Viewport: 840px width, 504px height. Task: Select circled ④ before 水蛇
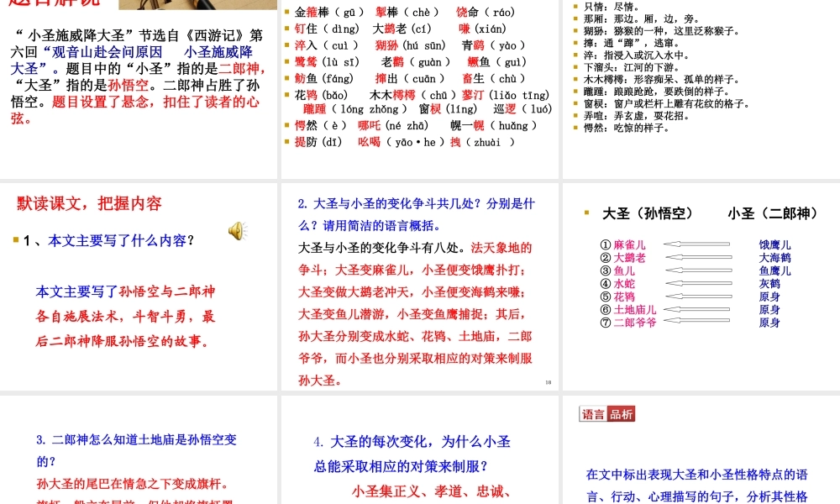click(606, 283)
